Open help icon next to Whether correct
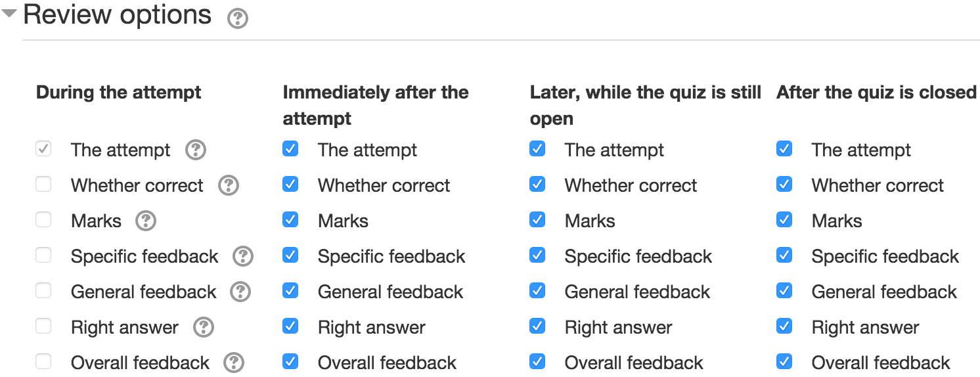980x377 pixels. (228, 186)
